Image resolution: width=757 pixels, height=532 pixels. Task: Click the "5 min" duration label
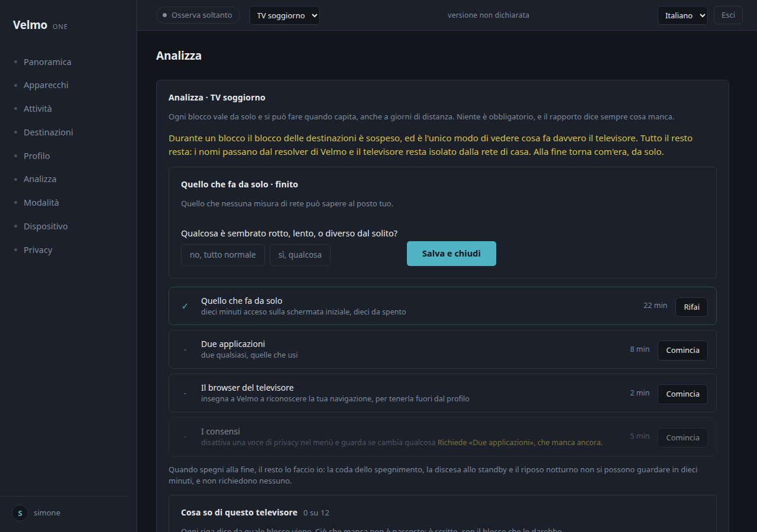pyautogui.click(x=640, y=436)
